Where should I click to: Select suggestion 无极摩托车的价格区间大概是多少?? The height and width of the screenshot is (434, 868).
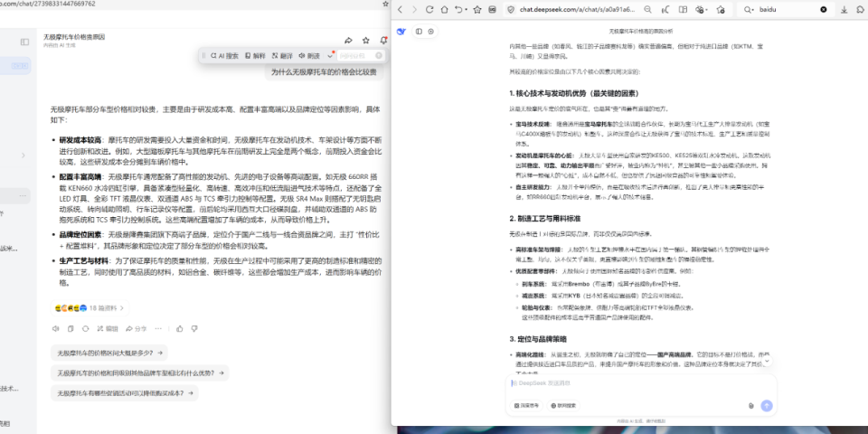pyautogui.click(x=109, y=353)
